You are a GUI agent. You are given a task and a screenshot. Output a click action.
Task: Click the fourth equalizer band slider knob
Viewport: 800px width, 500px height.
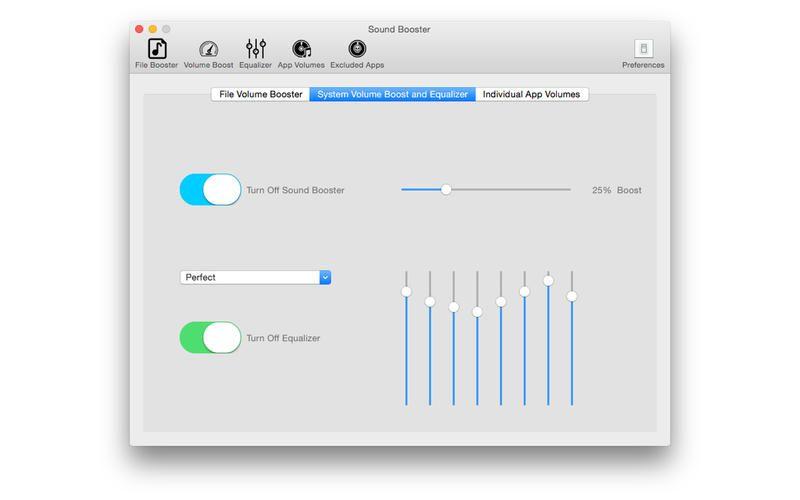(x=477, y=312)
